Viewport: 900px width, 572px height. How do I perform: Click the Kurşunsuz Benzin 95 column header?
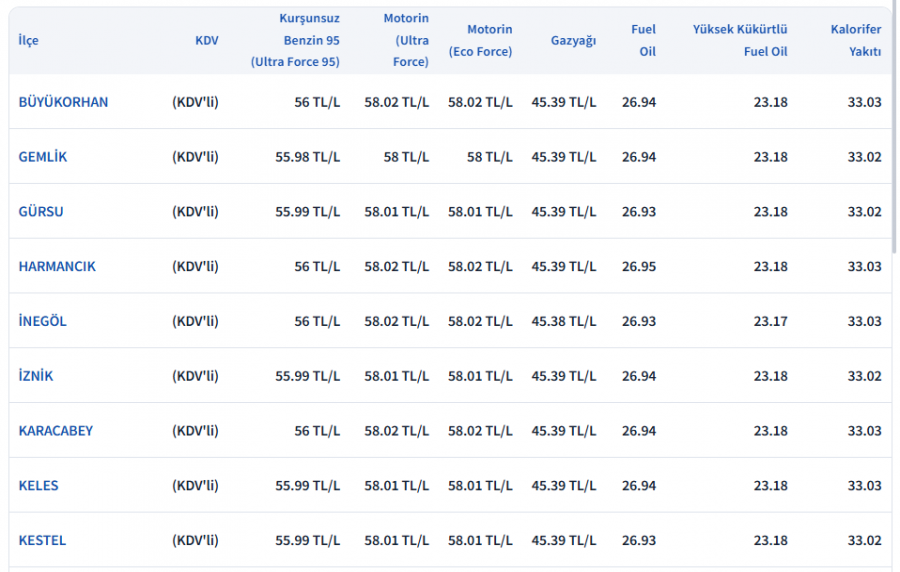click(295, 40)
